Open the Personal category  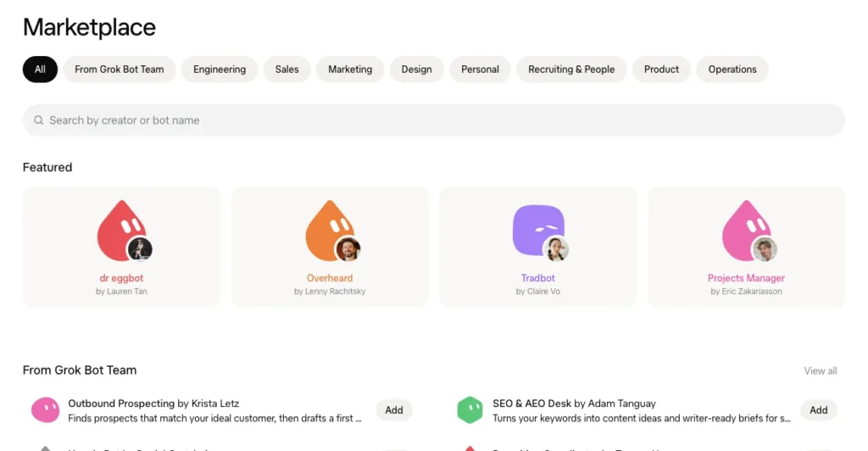(480, 70)
